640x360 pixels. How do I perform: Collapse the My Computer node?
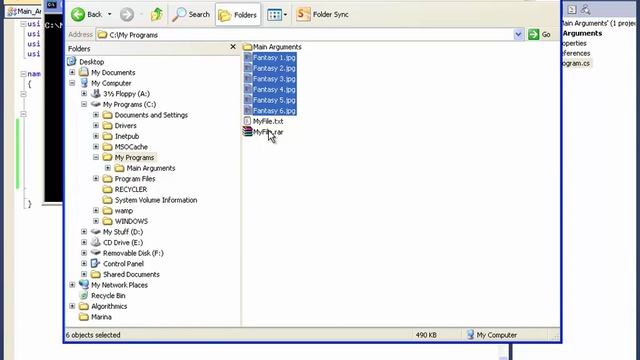tap(72, 83)
